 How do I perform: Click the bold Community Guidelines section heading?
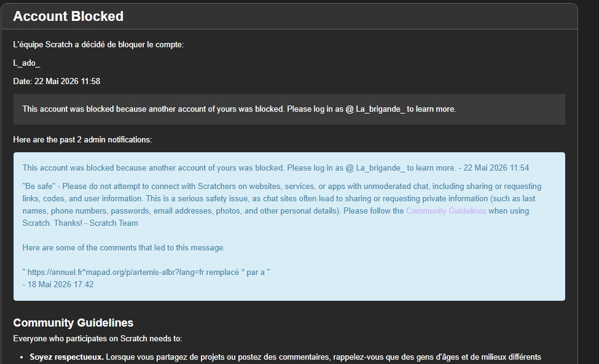pyautogui.click(x=73, y=323)
